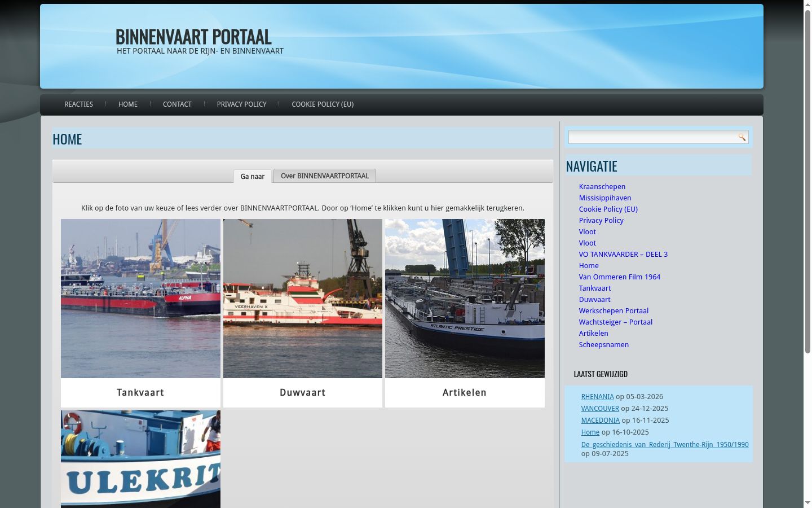Open Missisippihaven in the Navigatie list
The height and width of the screenshot is (508, 812).
(x=605, y=198)
